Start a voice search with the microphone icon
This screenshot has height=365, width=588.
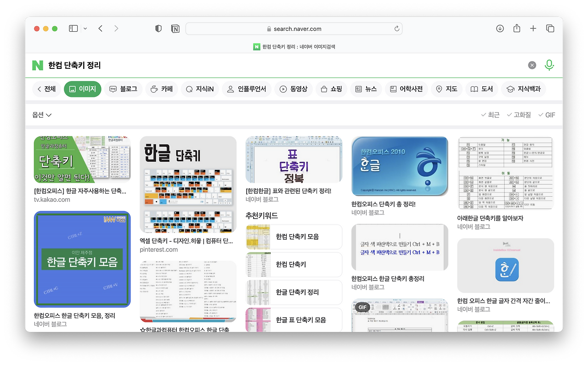click(x=549, y=65)
